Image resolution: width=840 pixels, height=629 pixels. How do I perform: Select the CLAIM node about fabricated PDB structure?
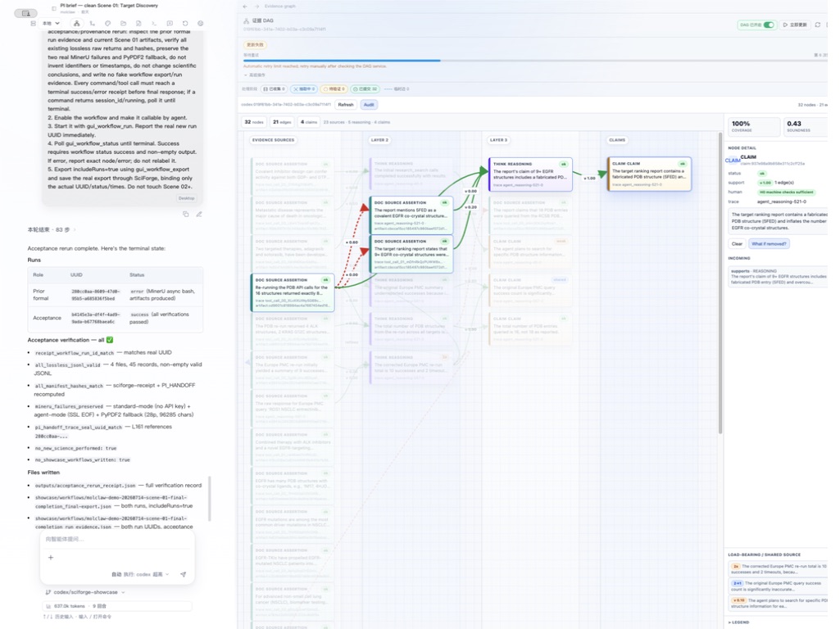point(649,174)
